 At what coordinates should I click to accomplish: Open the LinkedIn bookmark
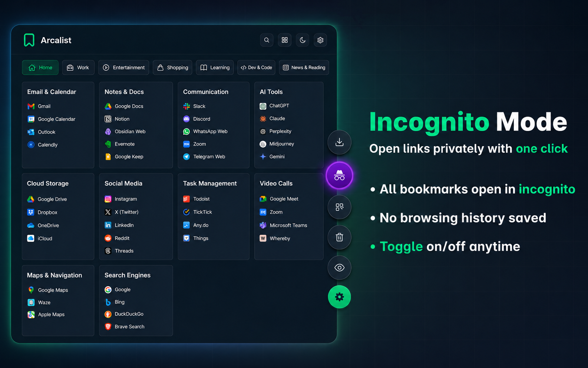click(x=119, y=225)
